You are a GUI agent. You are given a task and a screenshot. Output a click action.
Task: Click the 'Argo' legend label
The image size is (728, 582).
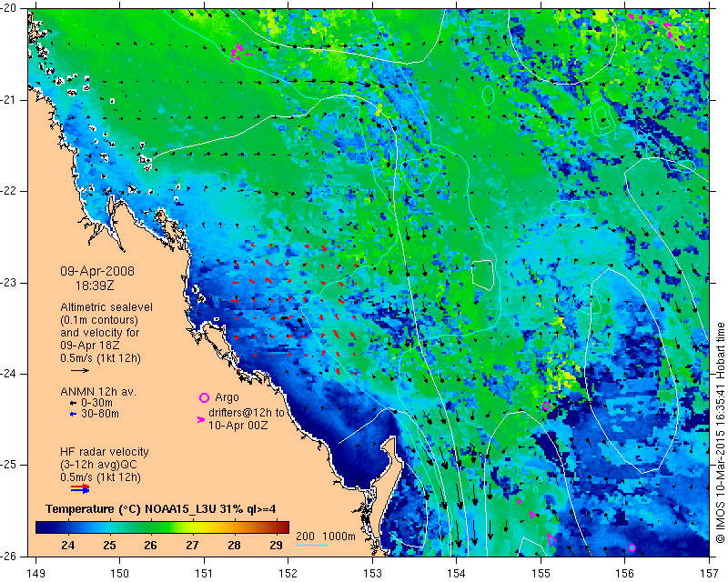pos(227,397)
